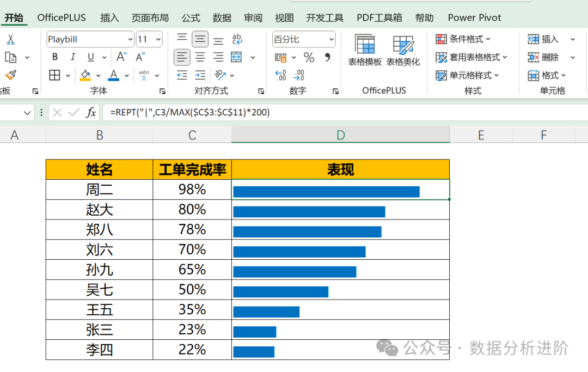The height and width of the screenshot is (372, 588).
Task: Toggle Bold formatting
Action: [x=55, y=57]
